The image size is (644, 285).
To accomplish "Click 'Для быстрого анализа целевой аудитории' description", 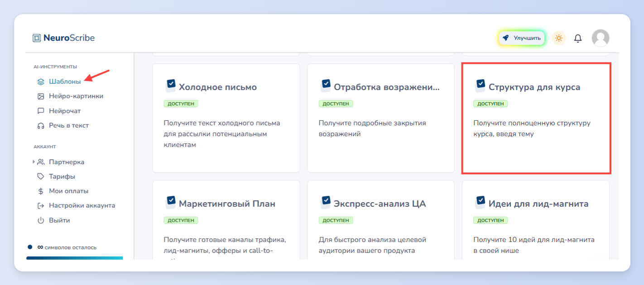I will [x=372, y=245].
